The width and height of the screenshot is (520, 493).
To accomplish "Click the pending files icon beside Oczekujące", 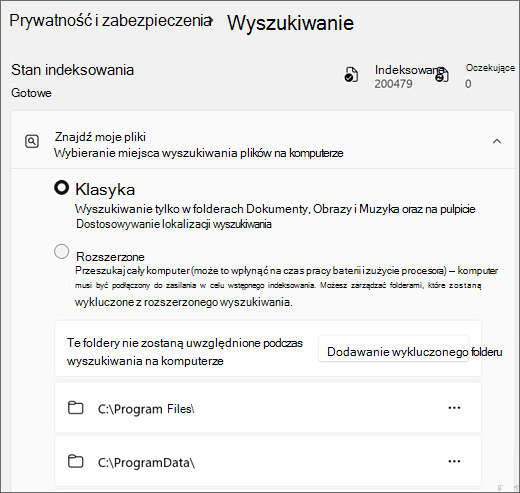I will 442,74.
